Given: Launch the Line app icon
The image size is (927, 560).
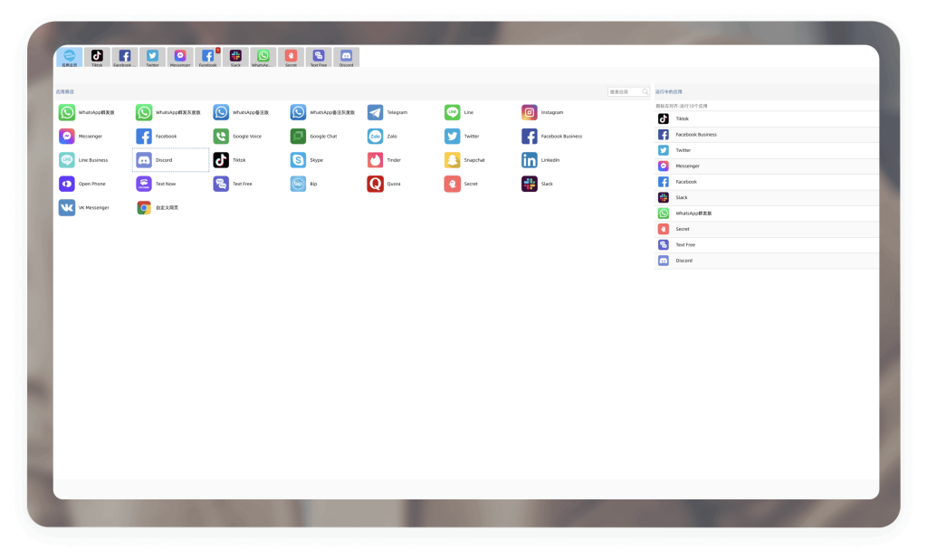Looking at the screenshot, I should (453, 112).
